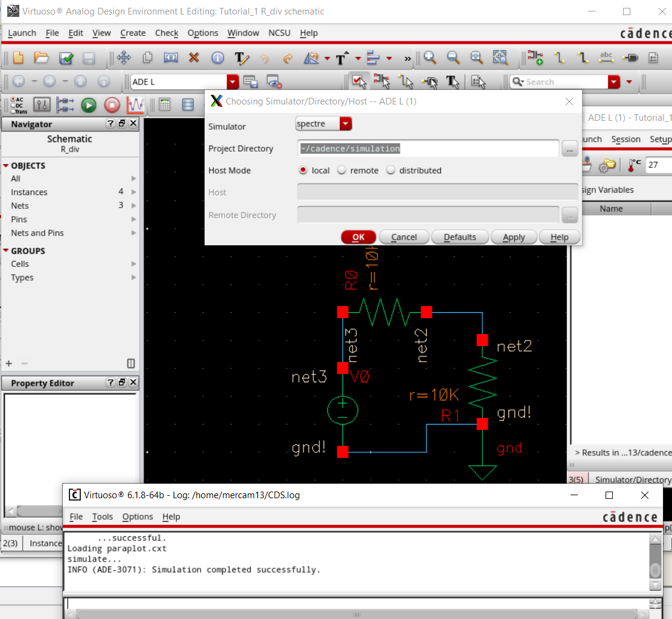Click the OK button in dialog
This screenshot has width=672, height=619.
pyautogui.click(x=358, y=237)
